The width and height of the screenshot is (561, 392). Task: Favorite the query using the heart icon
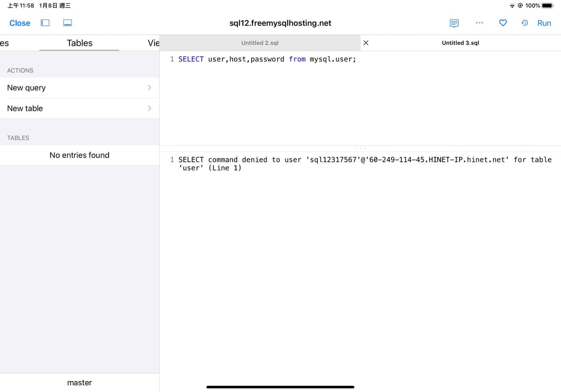[x=503, y=23]
